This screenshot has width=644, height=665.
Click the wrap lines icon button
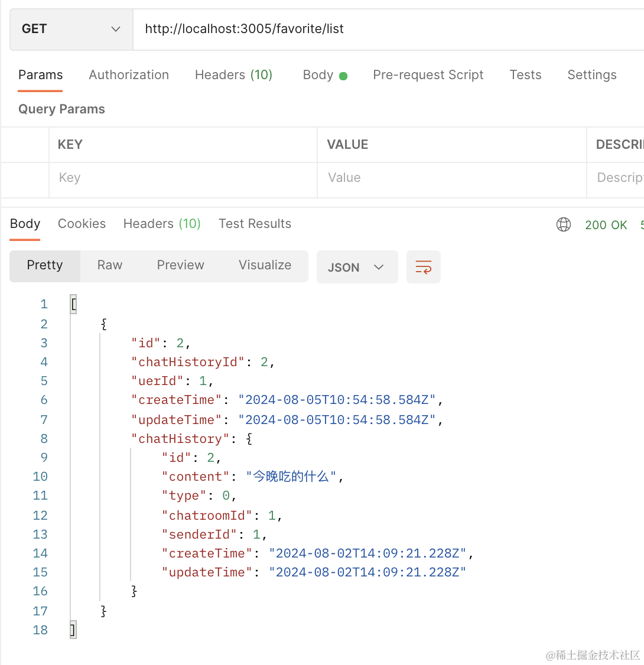[423, 267]
